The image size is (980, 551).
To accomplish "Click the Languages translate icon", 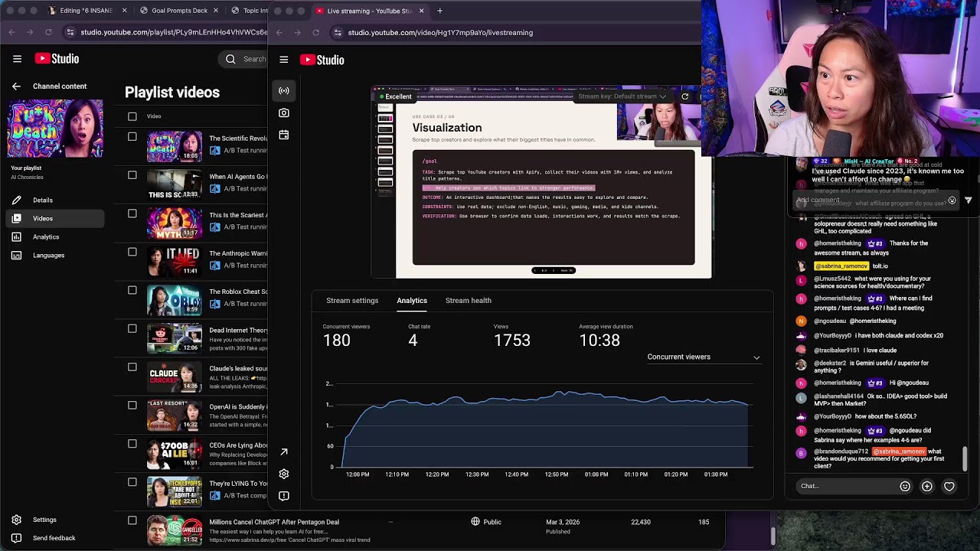I will pyautogui.click(x=16, y=255).
